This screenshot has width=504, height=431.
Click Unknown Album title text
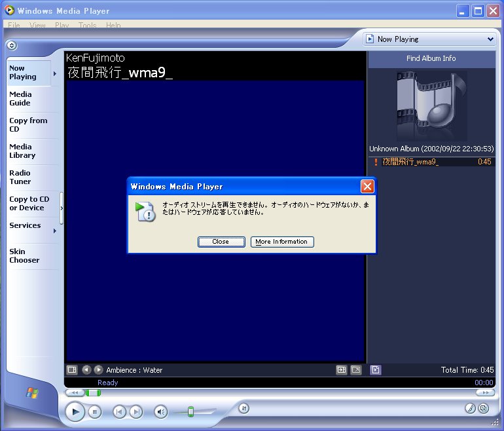[431, 149]
